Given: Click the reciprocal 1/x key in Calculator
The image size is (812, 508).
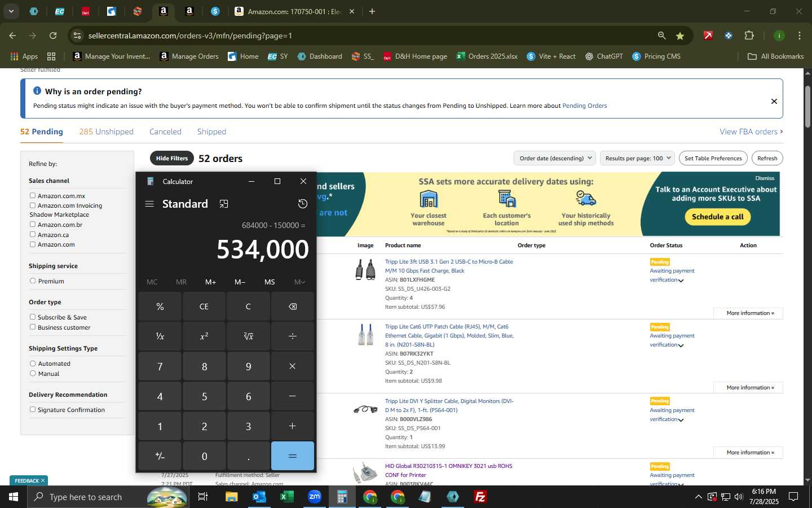Looking at the screenshot, I should tap(160, 336).
